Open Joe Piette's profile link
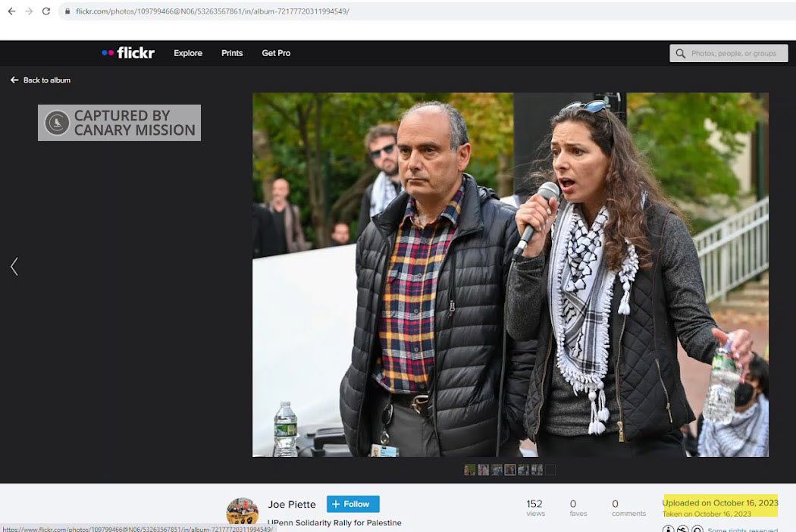The width and height of the screenshot is (796, 532). pyautogui.click(x=292, y=504)
